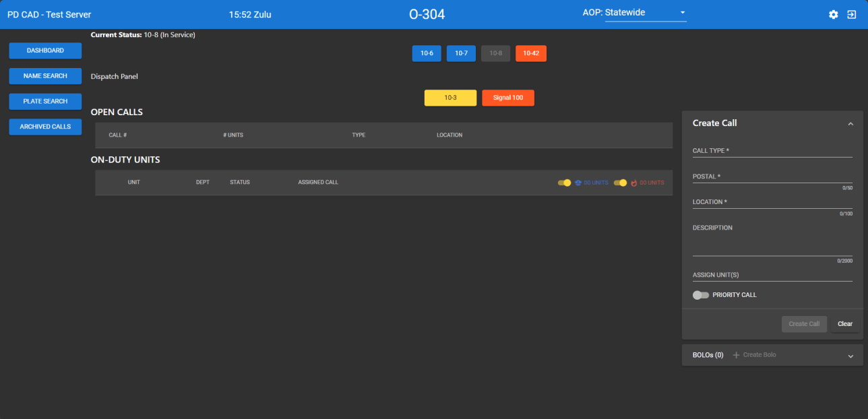Open Dashboard from the sidebar
Viewport: 868px width, 419px height.
[x=44, y=51]
